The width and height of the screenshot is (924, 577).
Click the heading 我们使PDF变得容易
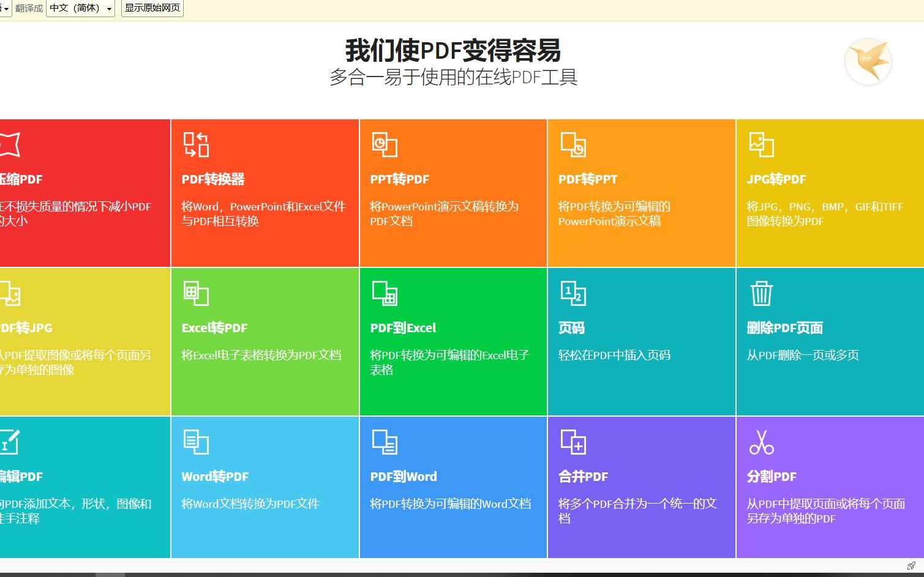(453, 50)
